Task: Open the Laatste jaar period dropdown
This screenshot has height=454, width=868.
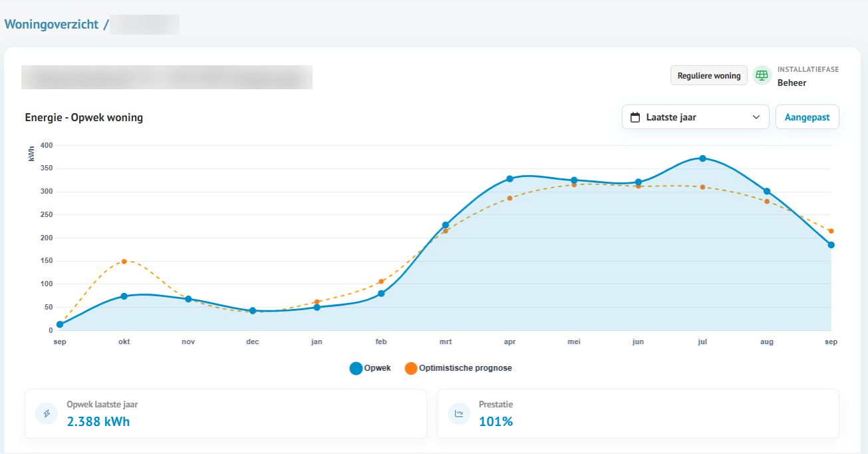Action: click(695, 117)
